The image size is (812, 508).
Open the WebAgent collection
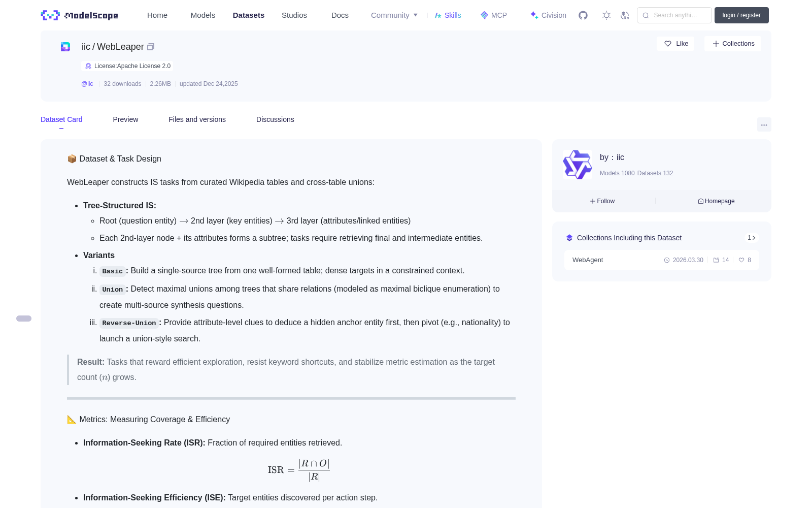pyautogui.click(x=662, y=260)
